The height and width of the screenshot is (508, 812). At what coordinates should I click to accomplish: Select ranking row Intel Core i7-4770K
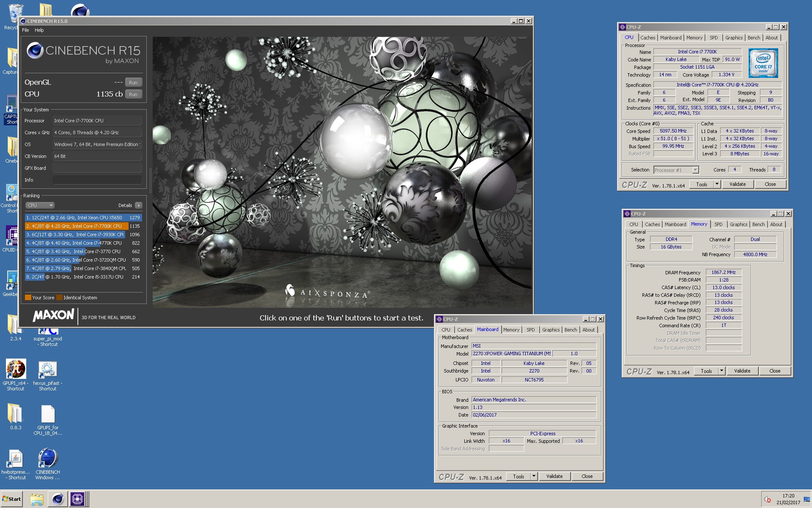pyautogui.click(x=83, y=243)
